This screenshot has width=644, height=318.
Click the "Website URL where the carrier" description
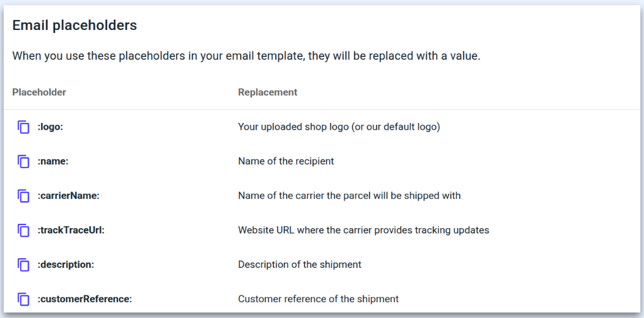[x=363, y=231]
